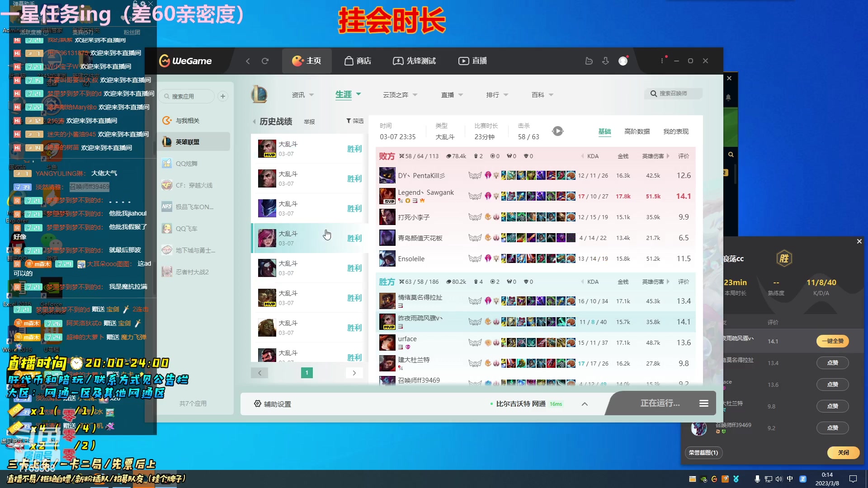
Task: Open the friends icon in WeGame header
Action: click(x=589, y=61)
